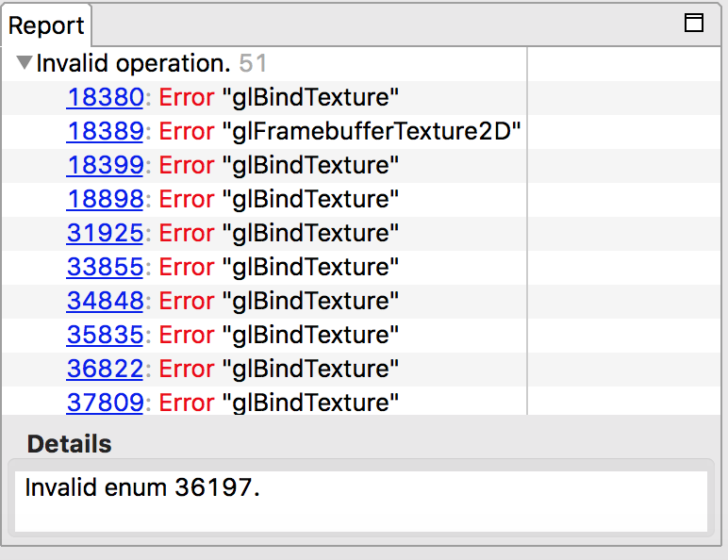Viewport: 728px width, 560px height.
Task: Select the Invalid operation tree row
Action: tap(133, 64)
